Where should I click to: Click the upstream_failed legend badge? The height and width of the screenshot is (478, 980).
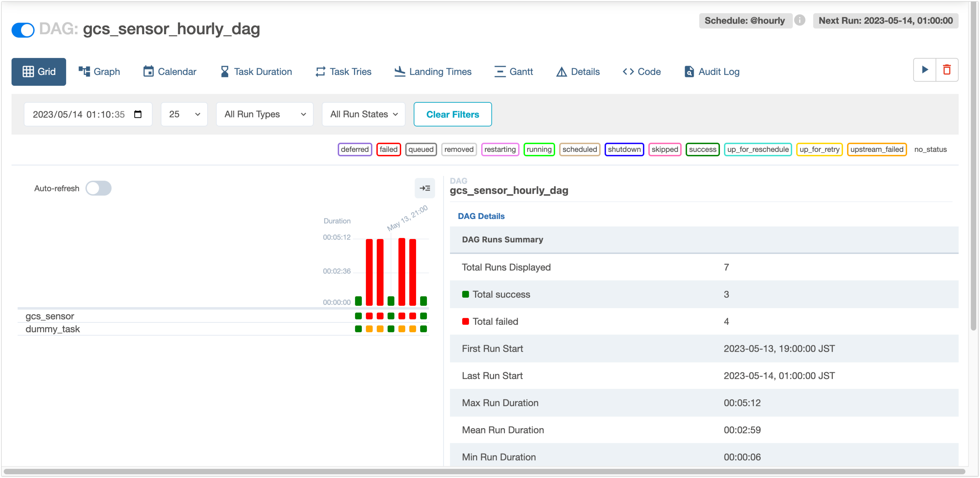click(x=877, y=150)
